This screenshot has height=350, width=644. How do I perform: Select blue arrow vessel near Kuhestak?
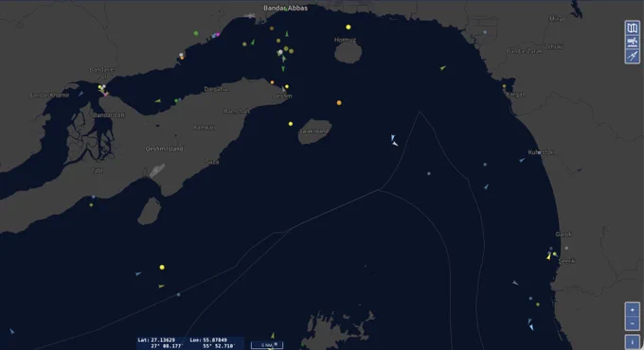pos(522,160)
